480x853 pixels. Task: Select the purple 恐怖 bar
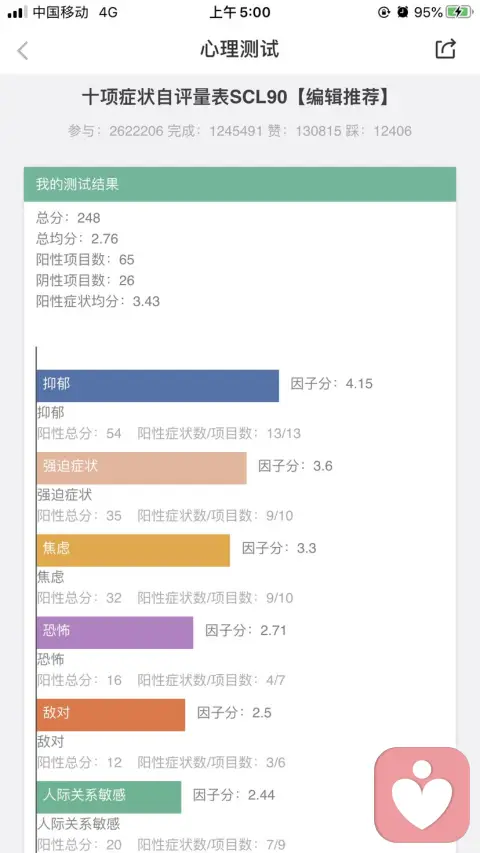tap(115, 632)
